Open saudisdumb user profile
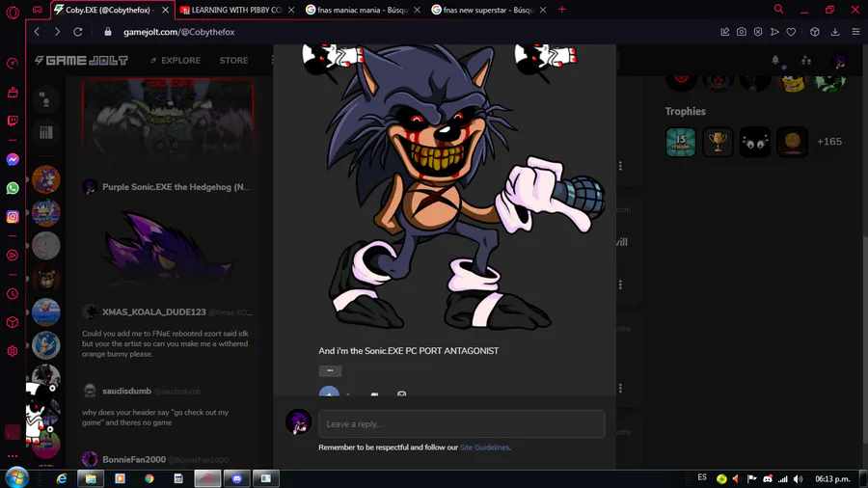The height and width of the screenshot is (488, 868). click(x=126, y=392)
